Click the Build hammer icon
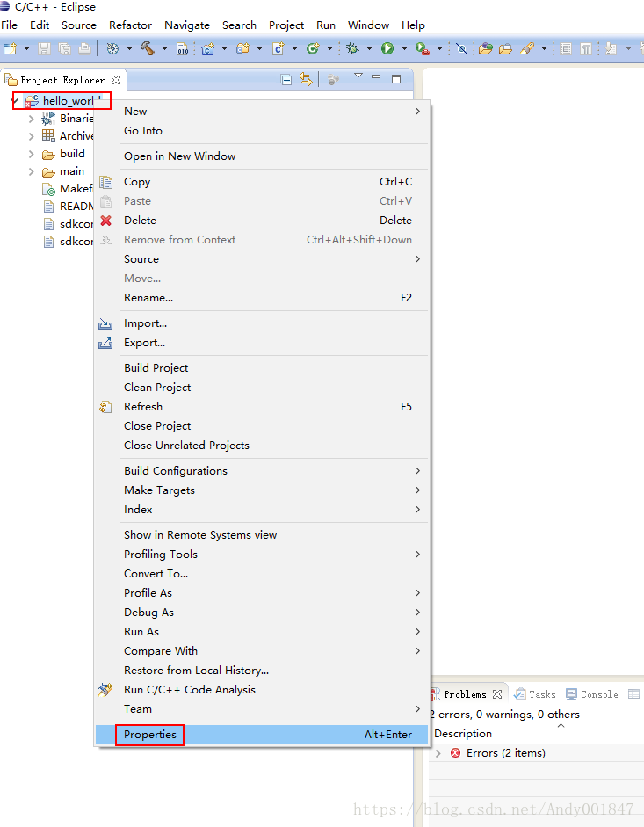Image resolution: width=644 pixels, height=827 pixels. point(147,49)
